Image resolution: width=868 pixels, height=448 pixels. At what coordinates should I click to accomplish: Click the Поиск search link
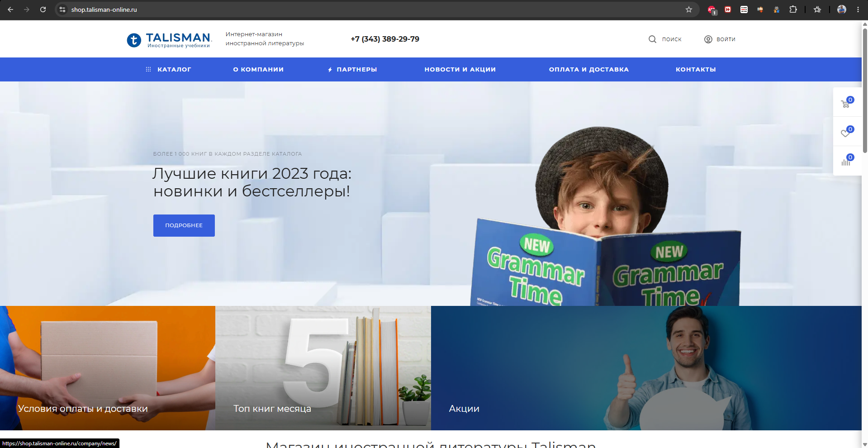coord(672,39)
